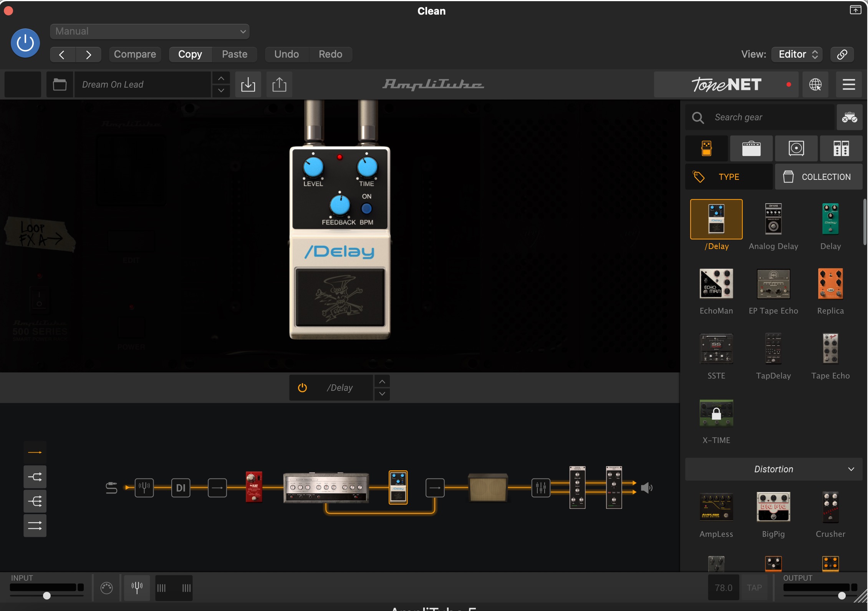
Task: Select the Crusher pedal
Action: [x=830, y=507]
